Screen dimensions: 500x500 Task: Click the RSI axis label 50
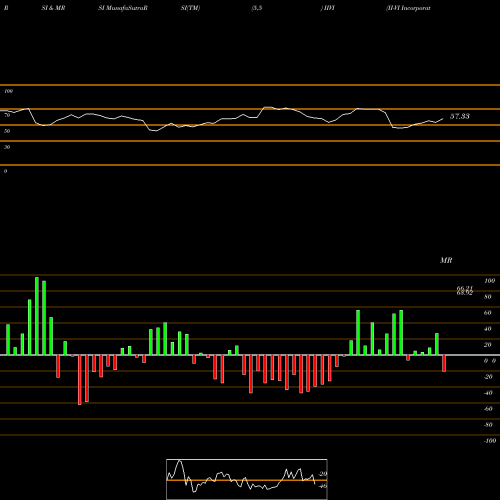pyautogui.click(x=7, y=131)
